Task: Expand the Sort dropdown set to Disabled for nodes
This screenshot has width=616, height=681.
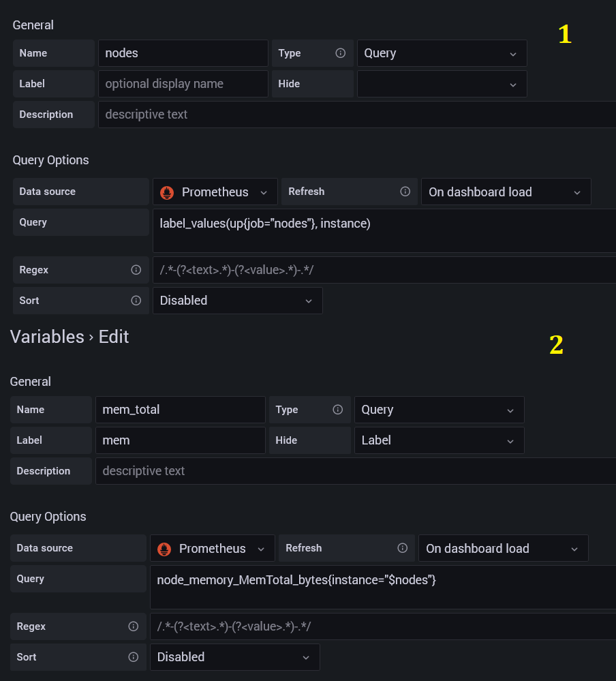Action: point(237,300)
